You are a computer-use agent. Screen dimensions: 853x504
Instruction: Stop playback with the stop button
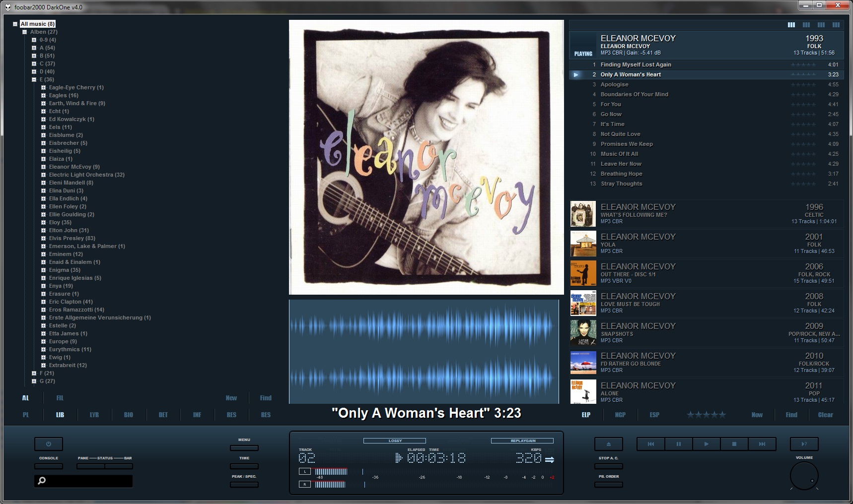click(x=734, y=444)
